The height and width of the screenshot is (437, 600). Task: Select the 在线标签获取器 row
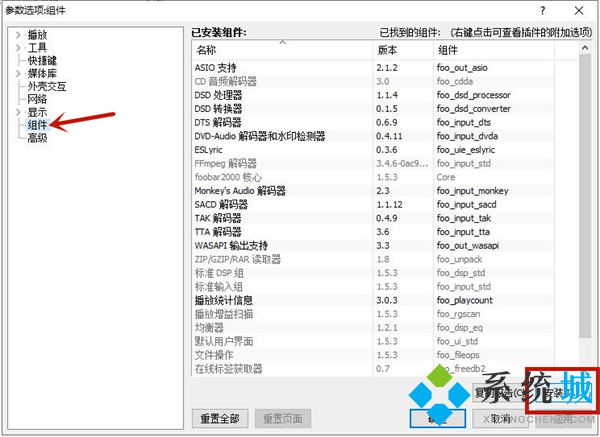point(373,369)
